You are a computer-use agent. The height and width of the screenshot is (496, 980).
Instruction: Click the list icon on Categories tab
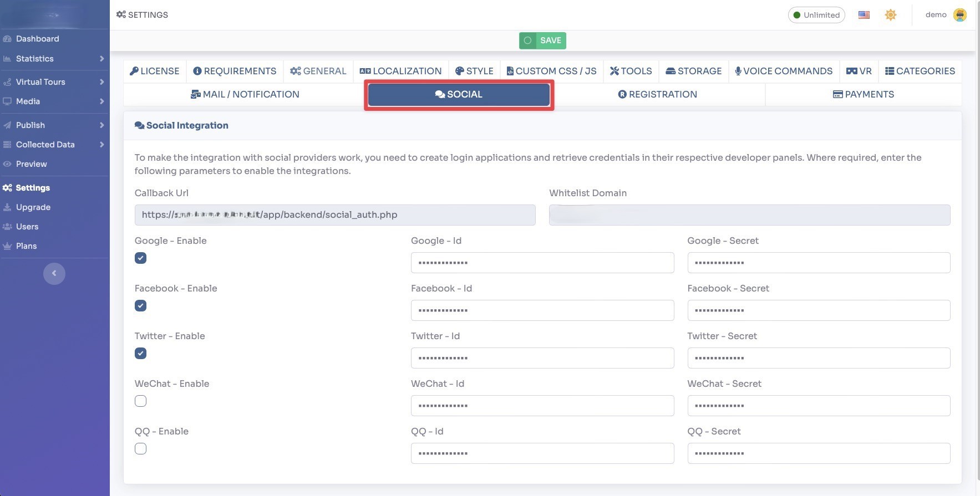pyautogui.click(x=890, y=71)
